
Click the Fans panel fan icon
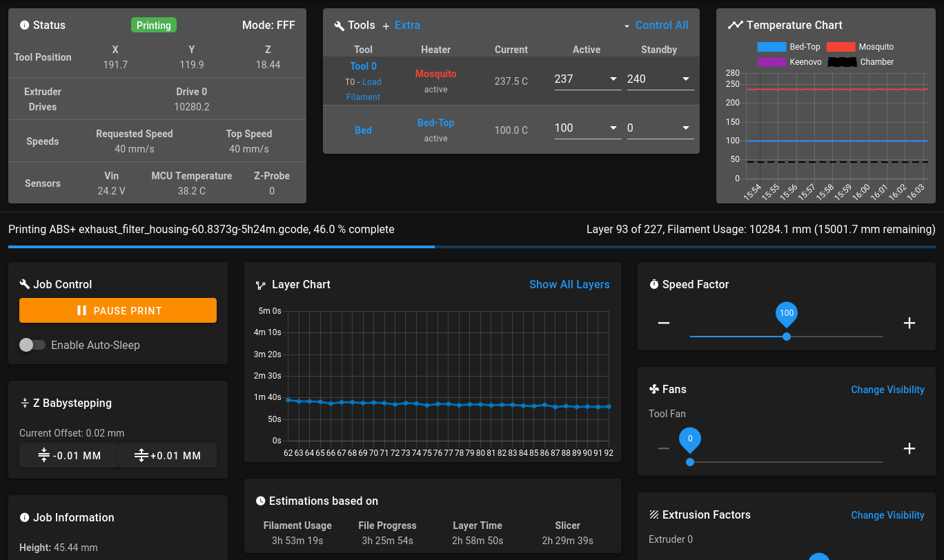pos(654,389)
